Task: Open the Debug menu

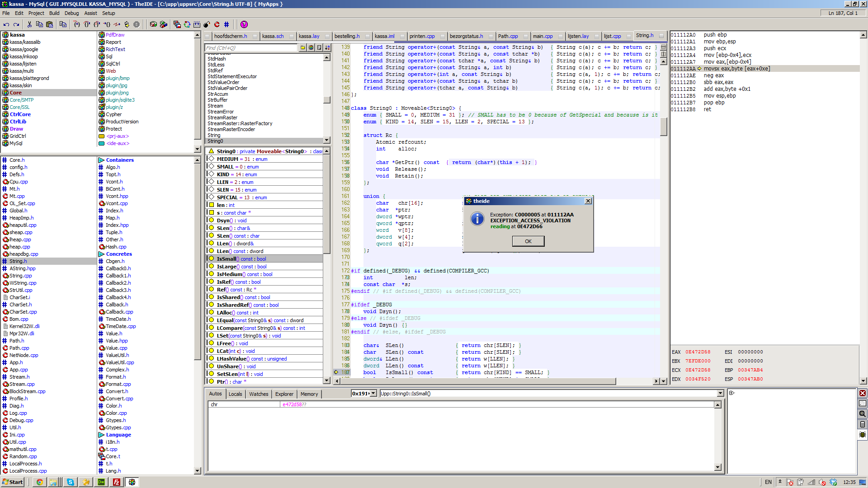Action: [71, 13]
